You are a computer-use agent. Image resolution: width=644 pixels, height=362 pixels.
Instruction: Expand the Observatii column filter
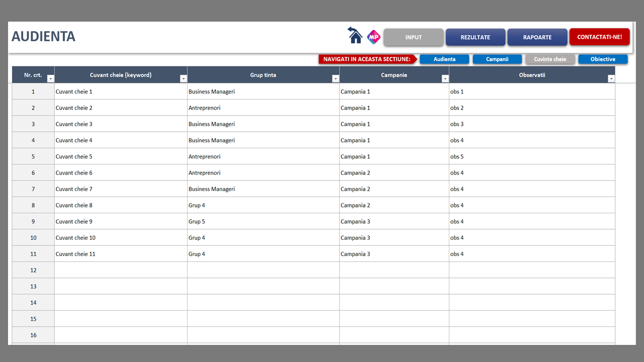(x=611, y=79)
